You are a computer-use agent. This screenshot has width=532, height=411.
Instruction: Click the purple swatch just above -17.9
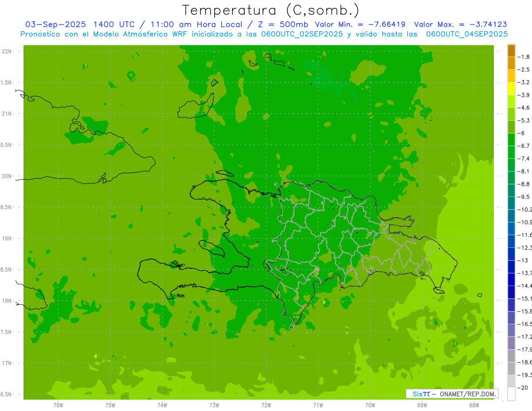511,343
